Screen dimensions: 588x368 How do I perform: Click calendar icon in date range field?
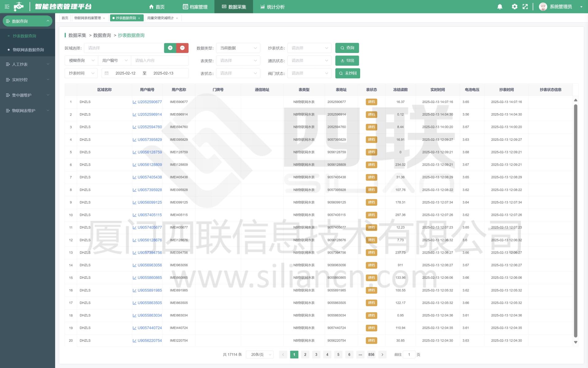107,73
